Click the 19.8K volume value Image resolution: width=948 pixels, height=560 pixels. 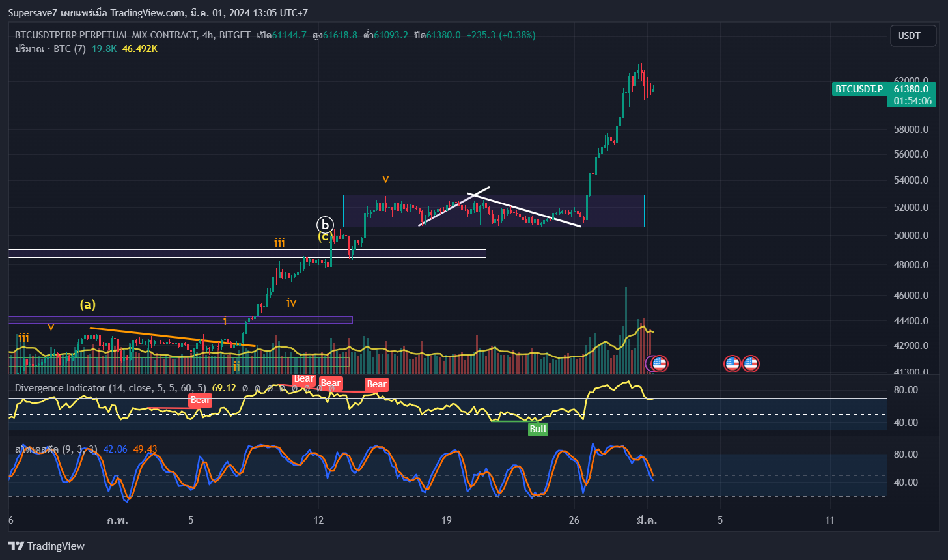(104, 49)
